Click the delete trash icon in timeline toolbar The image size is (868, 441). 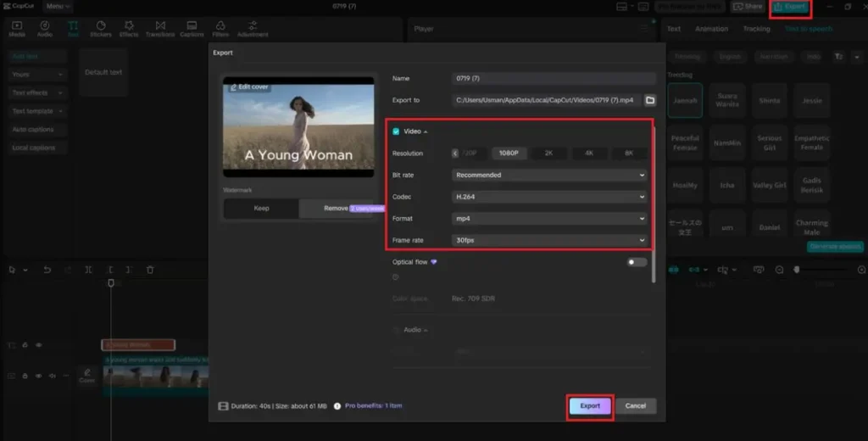150,270
